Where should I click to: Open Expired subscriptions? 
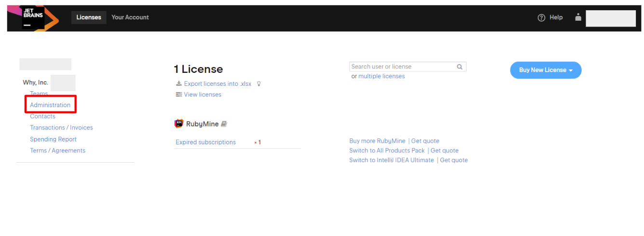click(206, 142)
